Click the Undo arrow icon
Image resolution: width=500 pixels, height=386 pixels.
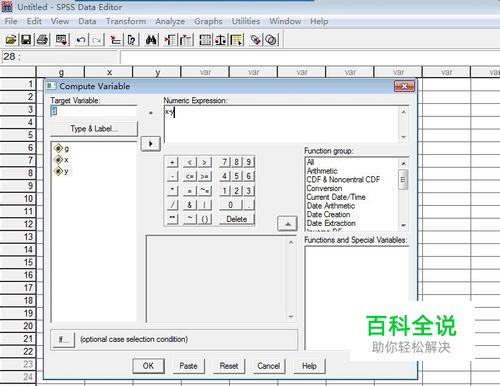click(81, 40)
